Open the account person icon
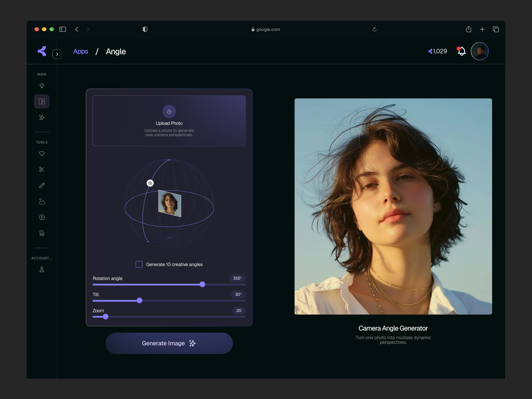Image resolution: width=532 pixels, height=399 pixels. click(x=42, y=269)
